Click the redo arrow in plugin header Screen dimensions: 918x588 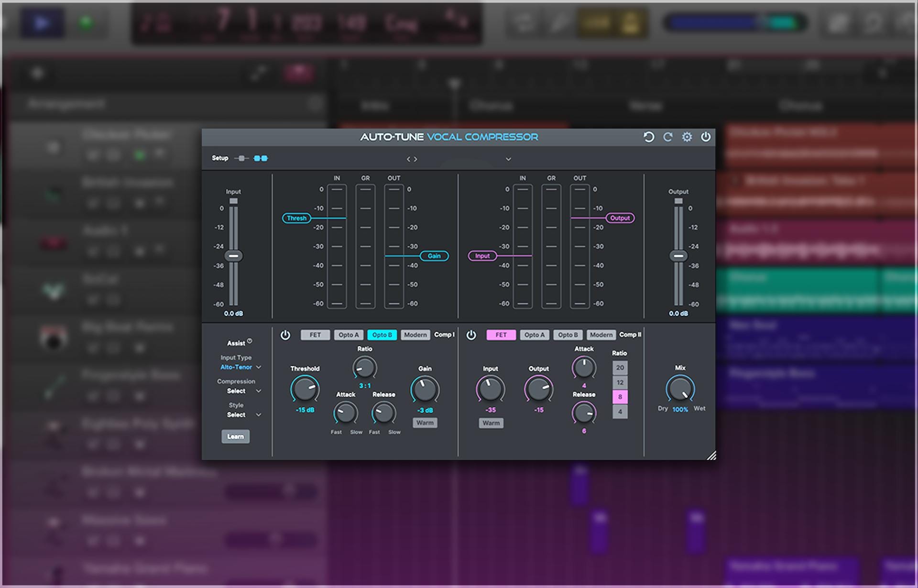[x=668, y=137]
